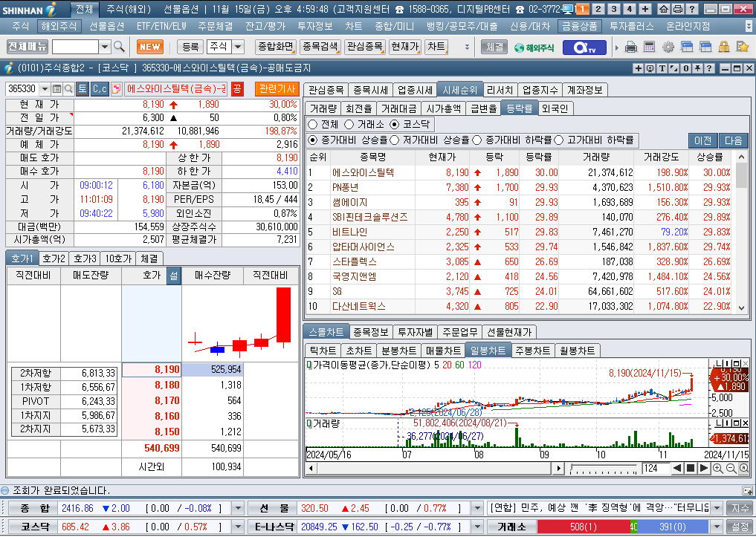Click the toolbar printer icon
The image size is (756, 537).
click(x=630, y=47)
